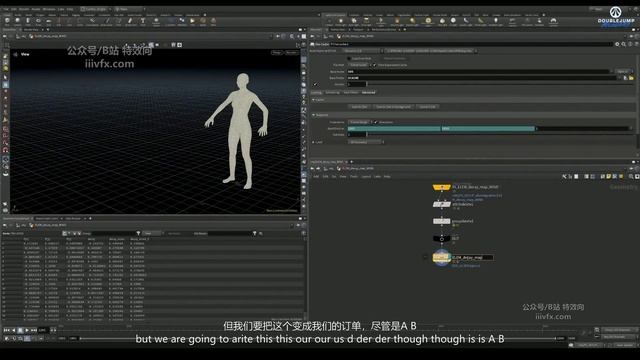This screenshot has width=640, height=360.
Task: Open the File Mode dropdown
Action: tap(359, 65)
